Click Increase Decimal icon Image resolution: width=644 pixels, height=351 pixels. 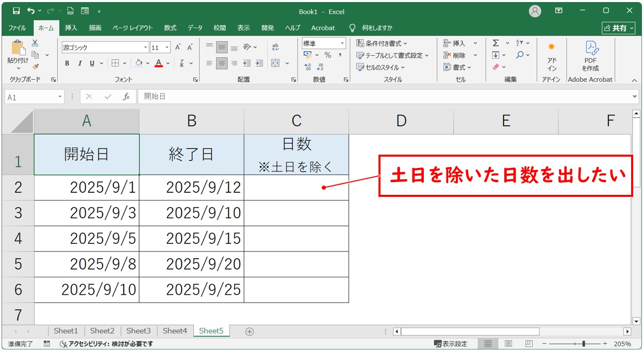point(308,67)
